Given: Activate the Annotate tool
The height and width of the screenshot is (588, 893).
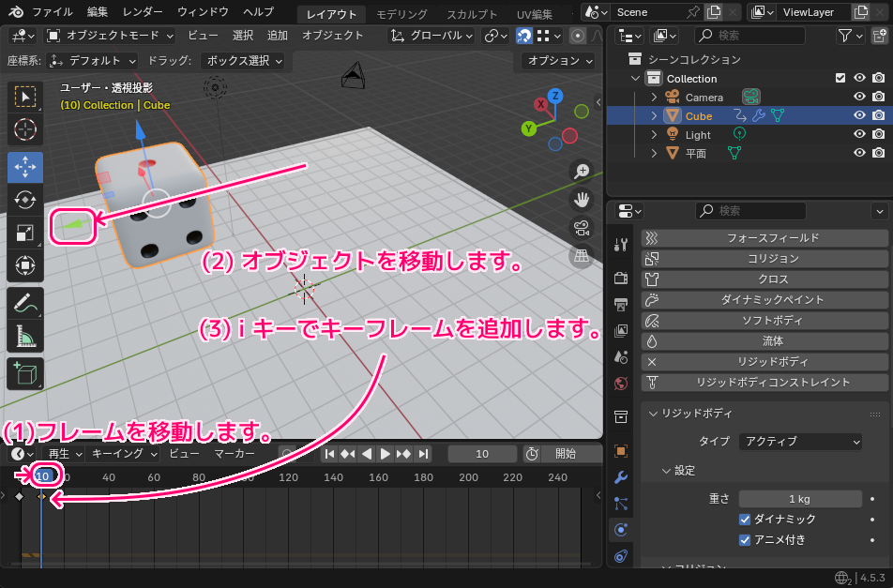Looking at the screenshot, I should 25,301.
